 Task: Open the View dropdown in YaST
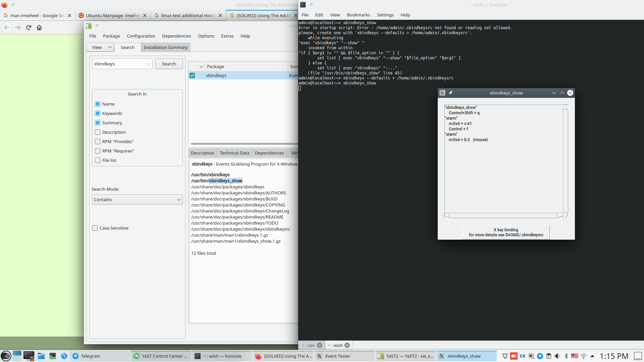point(100,47)
